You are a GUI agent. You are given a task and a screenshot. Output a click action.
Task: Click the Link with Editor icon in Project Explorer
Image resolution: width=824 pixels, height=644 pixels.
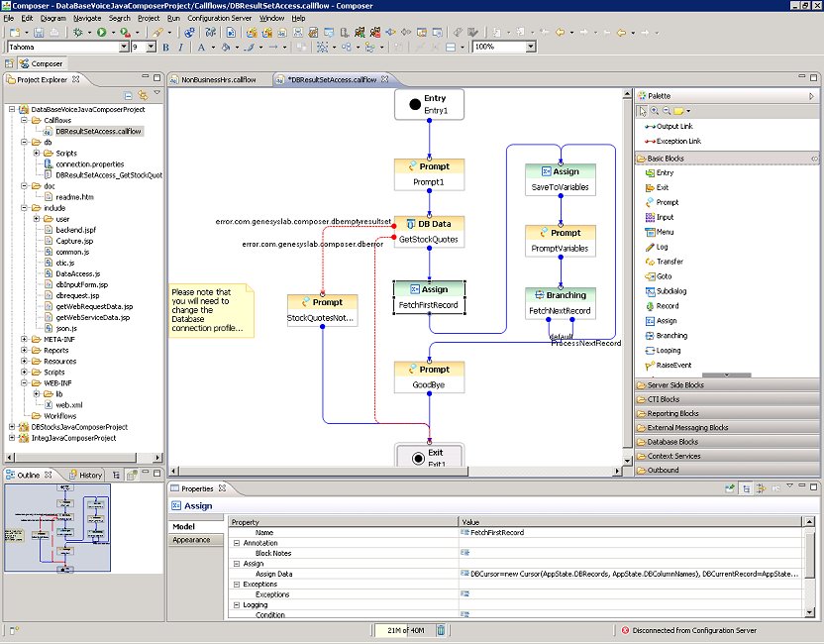[143, 95]
